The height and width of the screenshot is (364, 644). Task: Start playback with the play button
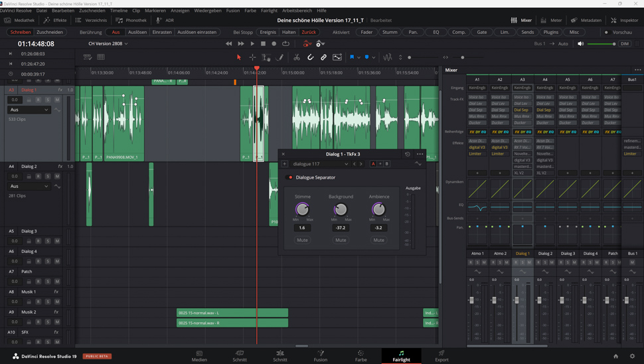[252, 44]
